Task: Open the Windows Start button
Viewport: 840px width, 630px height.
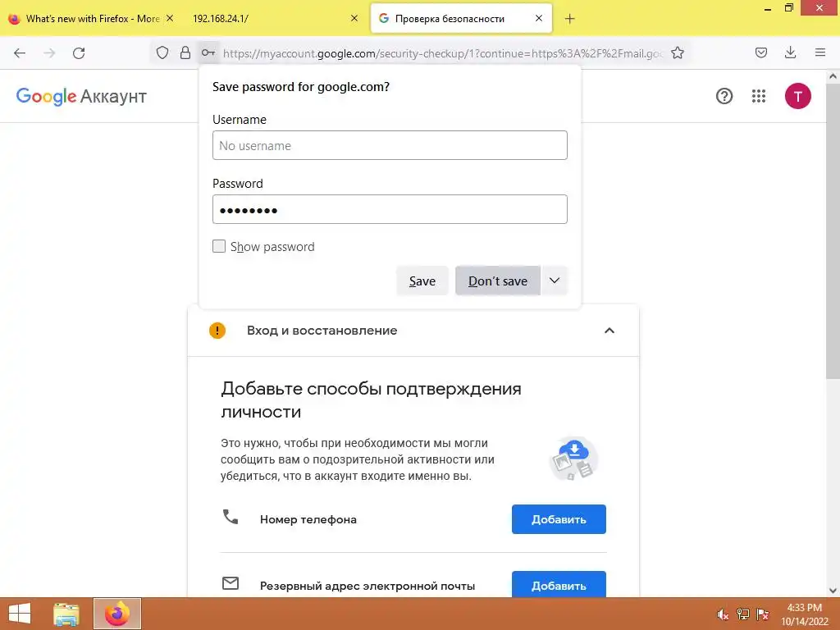Action: click(x=20, y=614)
